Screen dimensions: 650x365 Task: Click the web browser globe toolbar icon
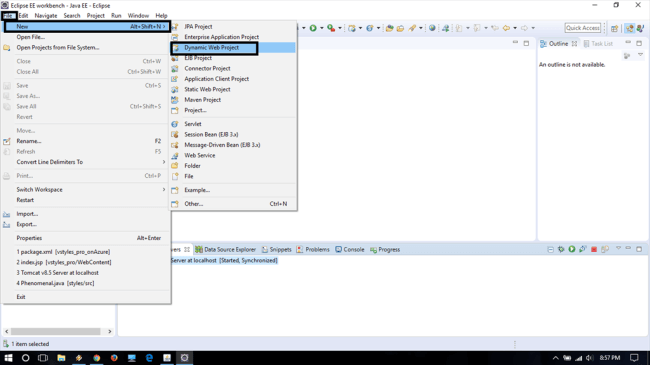coord(432,28)
